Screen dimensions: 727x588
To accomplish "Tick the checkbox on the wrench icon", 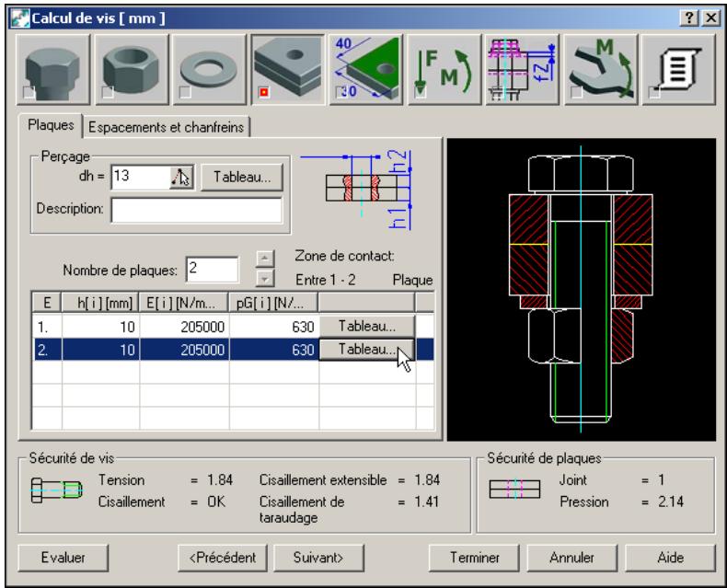I will [x=577, y=92].
